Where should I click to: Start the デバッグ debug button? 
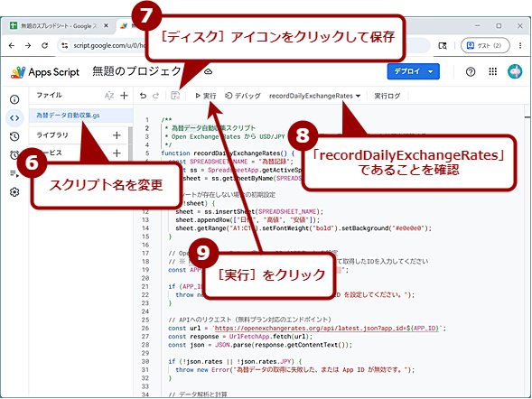243,96
